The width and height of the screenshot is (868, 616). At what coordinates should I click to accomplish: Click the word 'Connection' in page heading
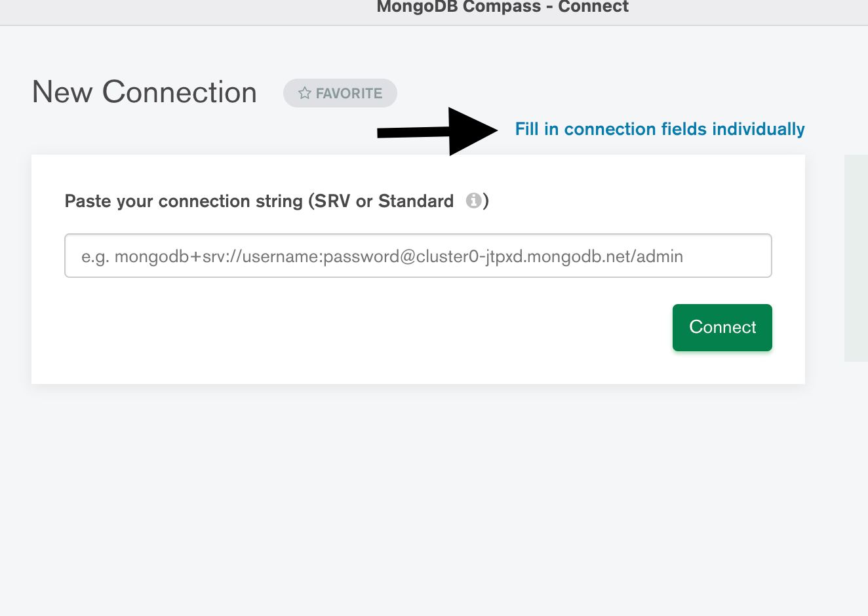pos(180,92)
